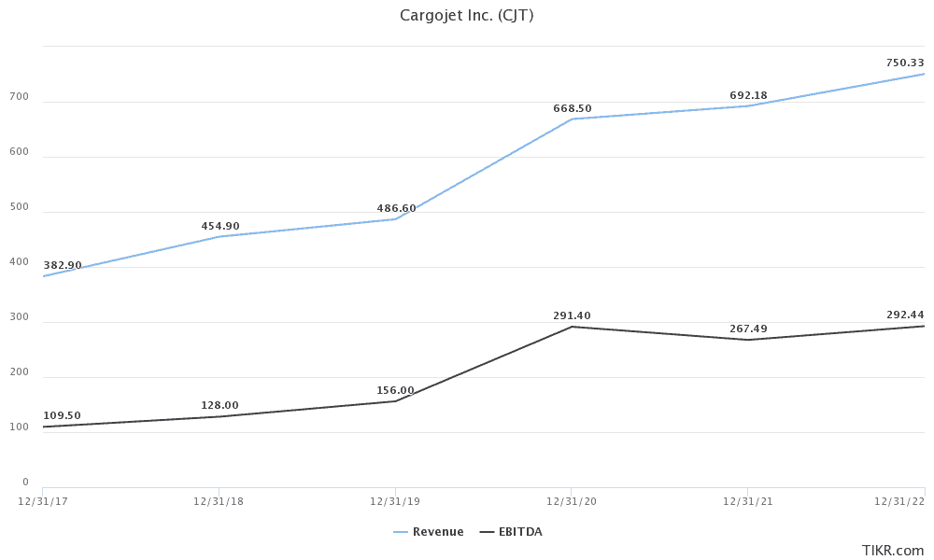Click the 12/31/18 x-axis date label
This screenshot has height=560, width=934.
[x=219, y=501]
